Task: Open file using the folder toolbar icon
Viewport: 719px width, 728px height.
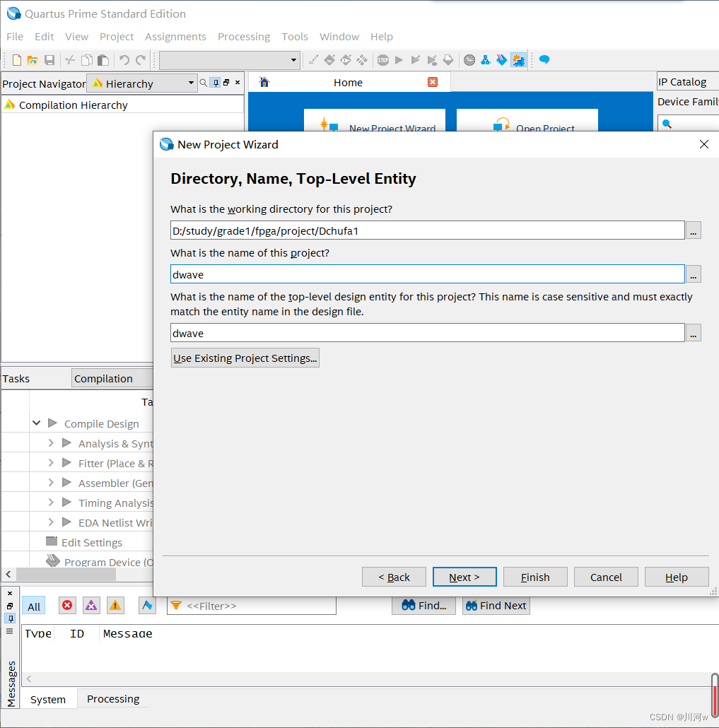Action: click(x=33, y=60)
